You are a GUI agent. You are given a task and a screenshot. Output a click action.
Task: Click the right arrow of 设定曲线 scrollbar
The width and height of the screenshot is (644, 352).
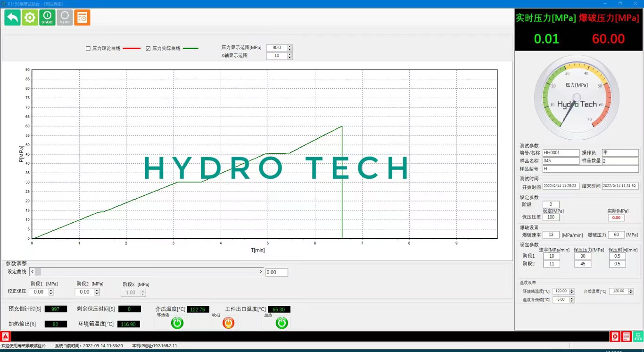coord(261,272)
